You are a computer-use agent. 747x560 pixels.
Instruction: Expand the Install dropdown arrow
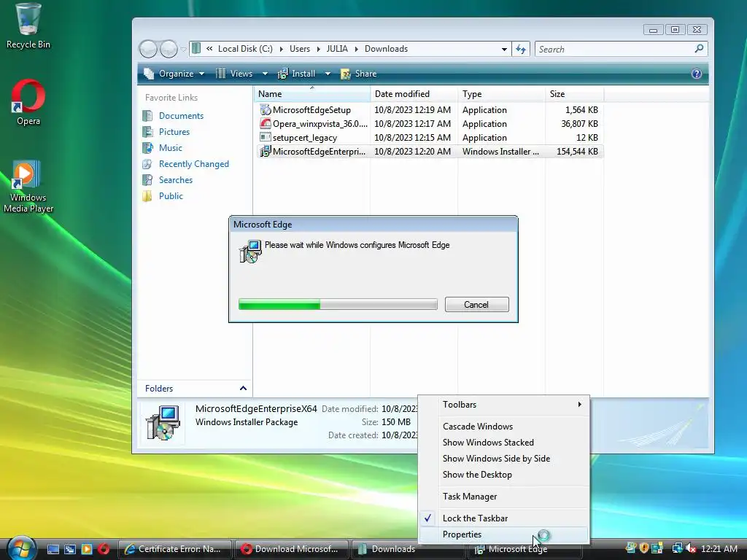point(328,74)
